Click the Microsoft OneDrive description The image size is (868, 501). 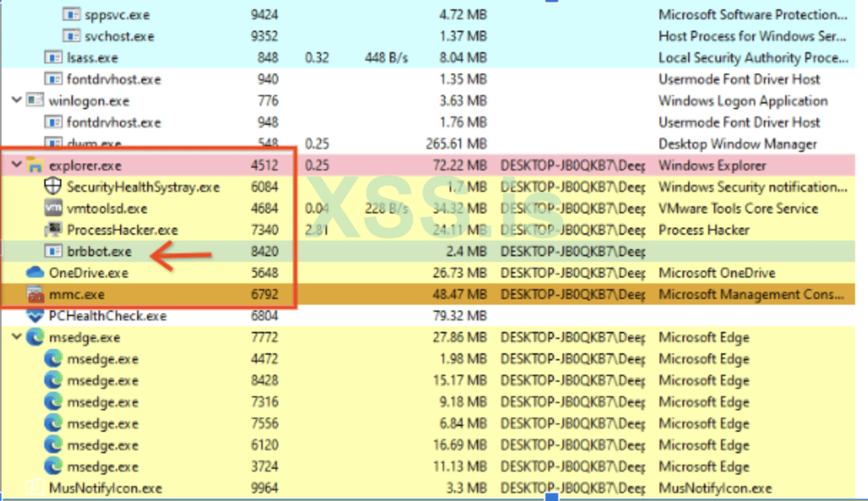717,273
